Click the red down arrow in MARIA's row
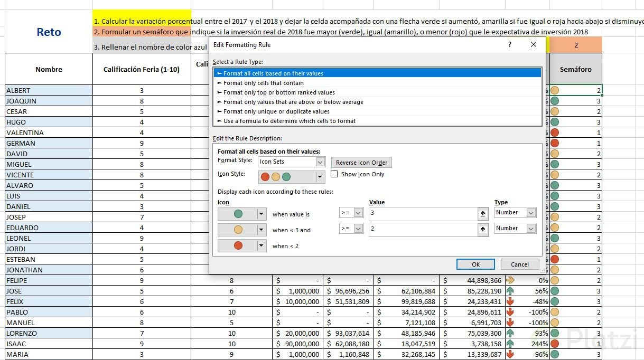Screen dimensions: 644x360 510,354
